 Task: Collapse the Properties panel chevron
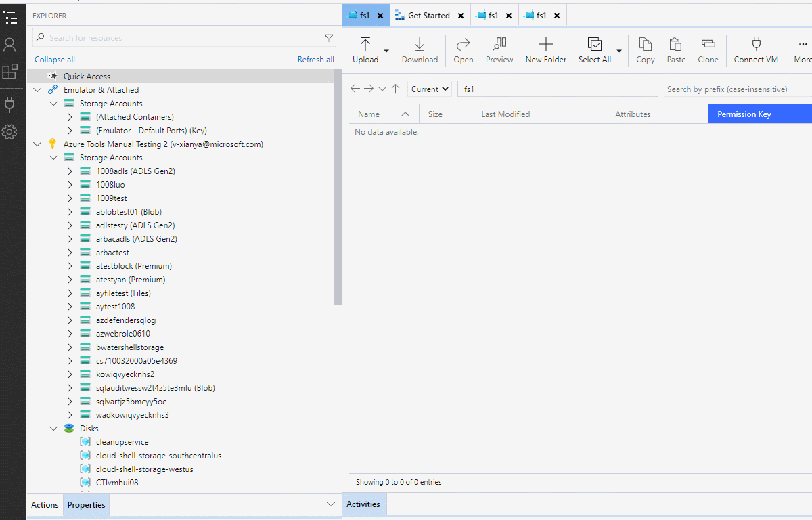pos(331,504)
